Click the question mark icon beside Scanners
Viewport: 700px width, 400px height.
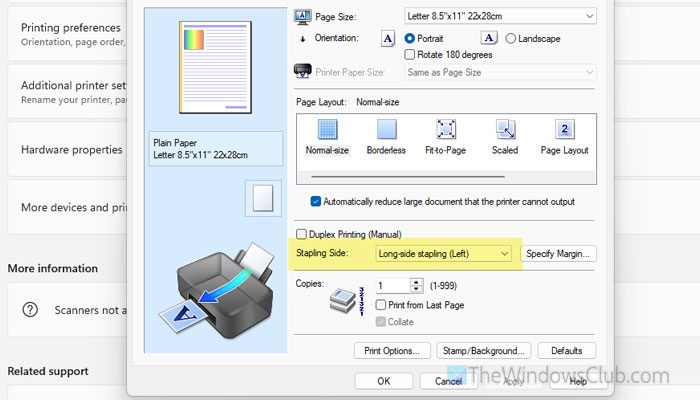pyautogui.click(x=30, y=309)
